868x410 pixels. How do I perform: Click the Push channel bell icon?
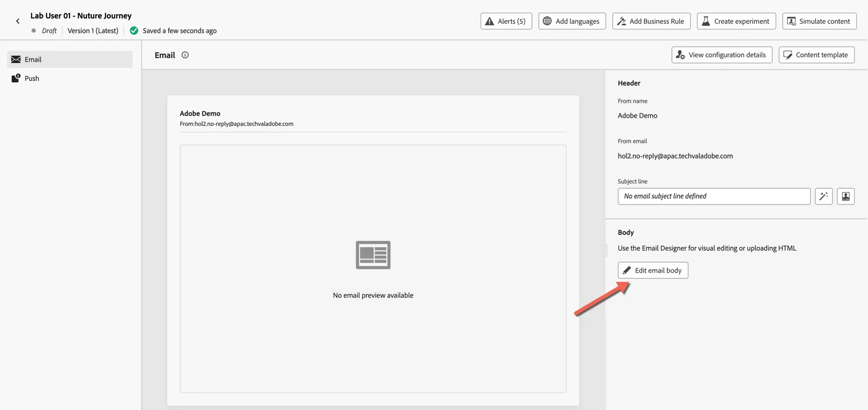(x=16, y=78)
